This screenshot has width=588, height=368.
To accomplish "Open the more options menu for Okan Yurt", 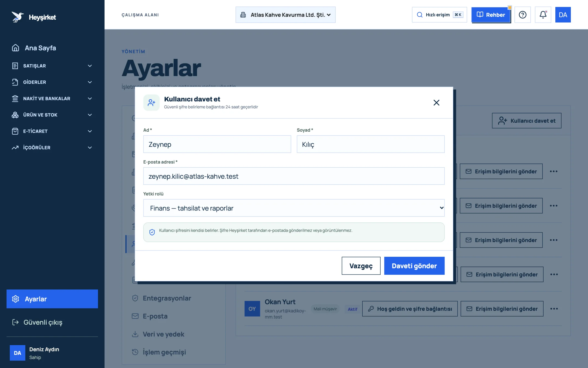I will point(554,309).
